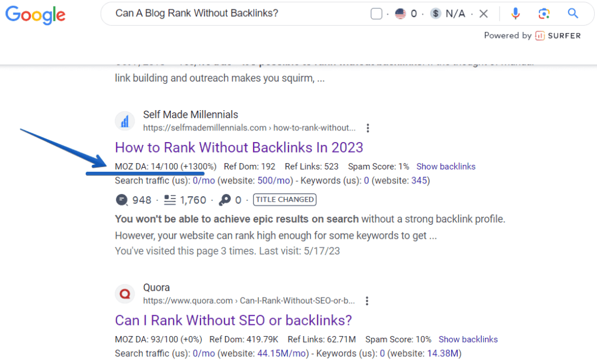Click the dollar sign CPC icon
This screenshot has width=597, height=364.
coord(436,13)
